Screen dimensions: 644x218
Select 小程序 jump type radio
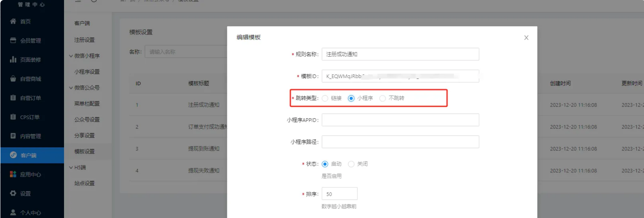tap(351, 98)
